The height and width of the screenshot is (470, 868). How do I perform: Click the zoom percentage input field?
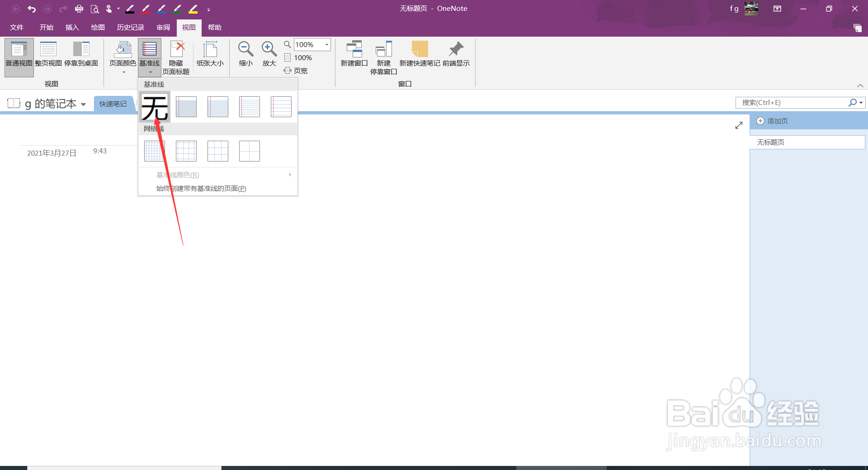[x=309, y=45]
